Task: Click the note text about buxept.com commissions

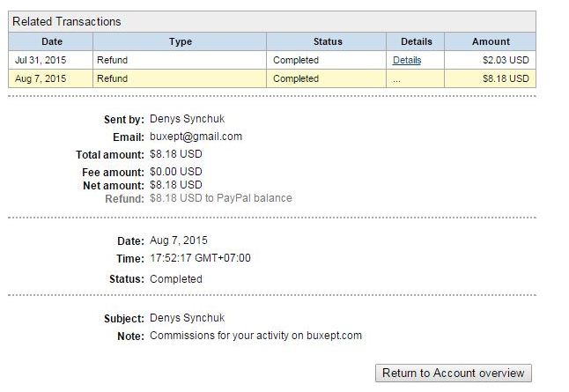Action: (x=255, y=336)
